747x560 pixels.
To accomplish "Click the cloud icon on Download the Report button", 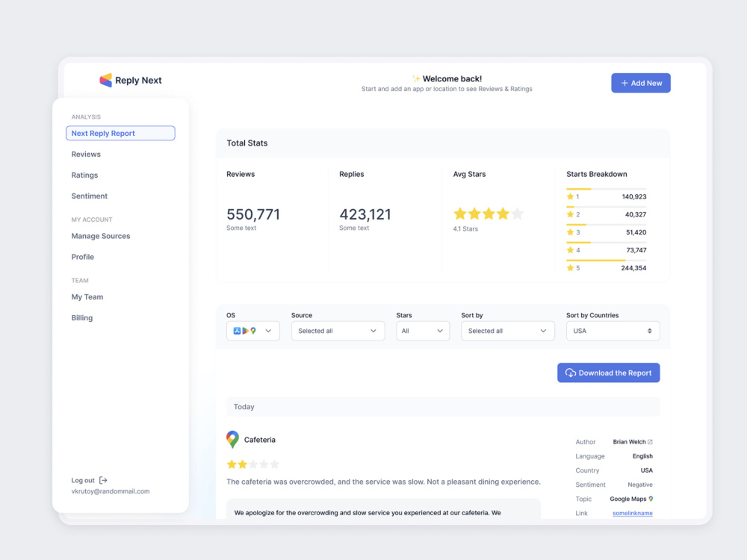I will 570,373.
